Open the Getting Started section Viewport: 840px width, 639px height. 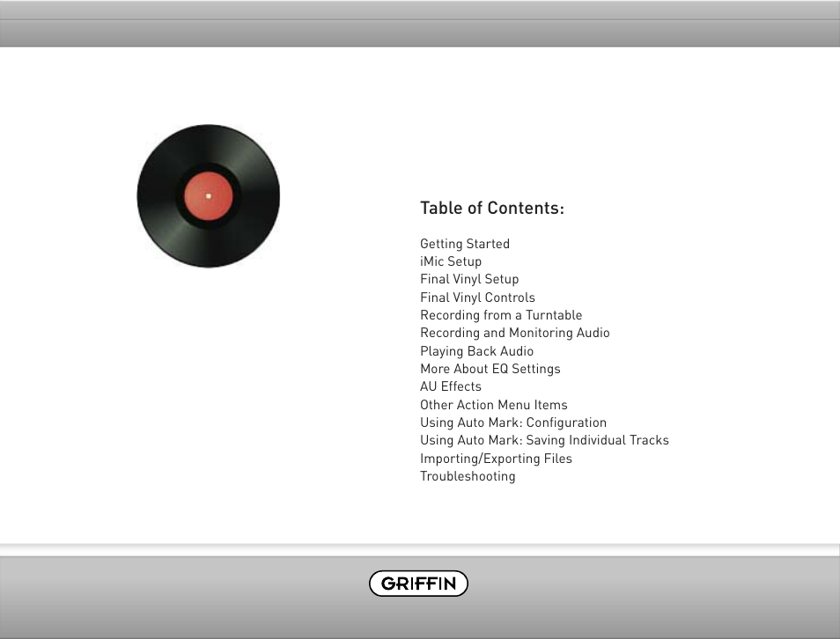[465, 244]
